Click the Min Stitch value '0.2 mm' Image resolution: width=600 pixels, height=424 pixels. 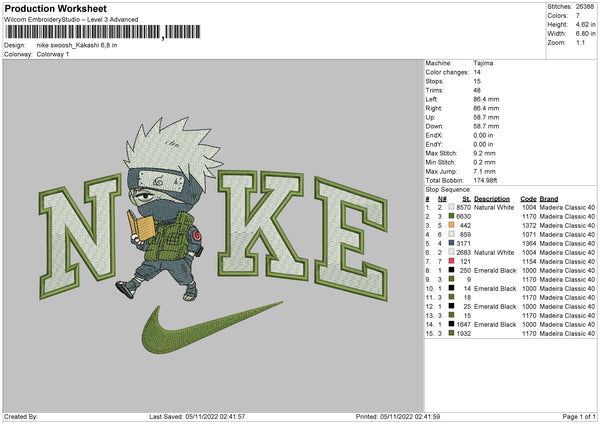click(484, 162)
